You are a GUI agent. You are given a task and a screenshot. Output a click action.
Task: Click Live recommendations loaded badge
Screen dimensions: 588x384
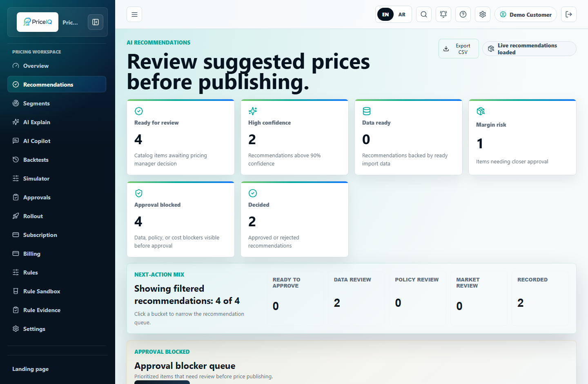click(529, 49)
